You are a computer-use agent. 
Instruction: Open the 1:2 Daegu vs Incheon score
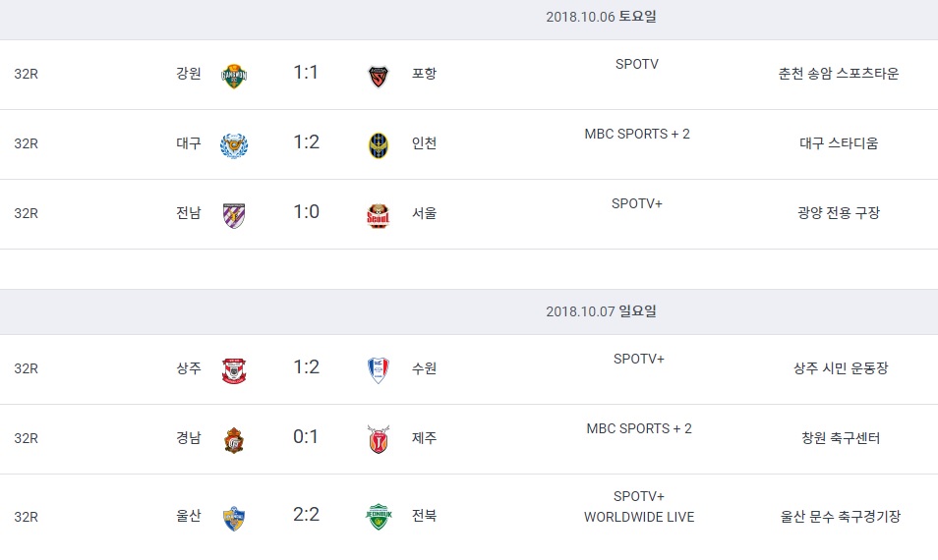click(306, 142)
